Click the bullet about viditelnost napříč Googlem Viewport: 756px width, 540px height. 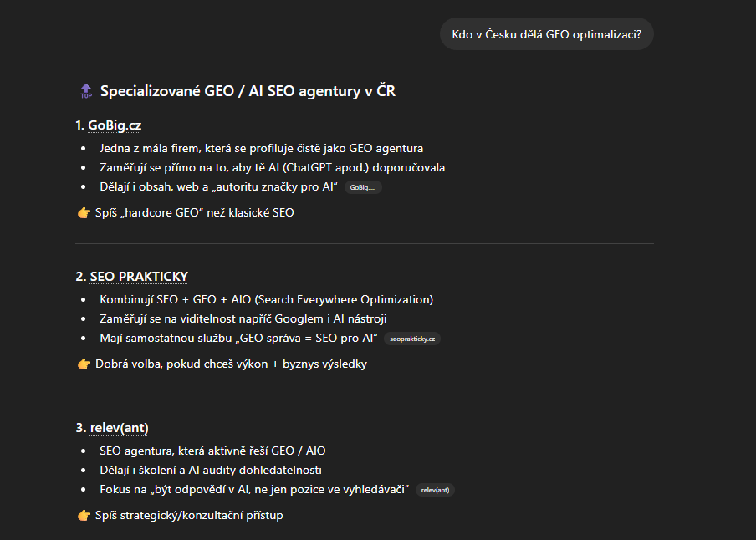[243, 318]
